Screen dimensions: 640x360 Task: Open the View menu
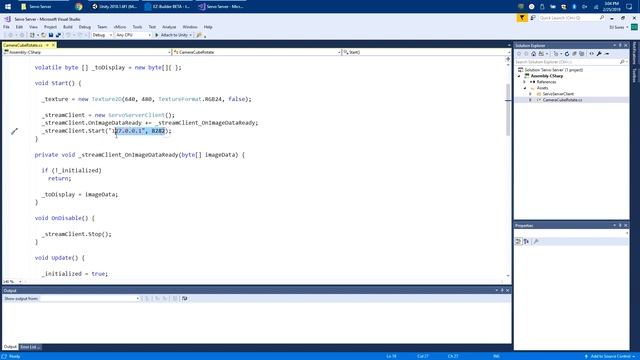coord(33,27)
